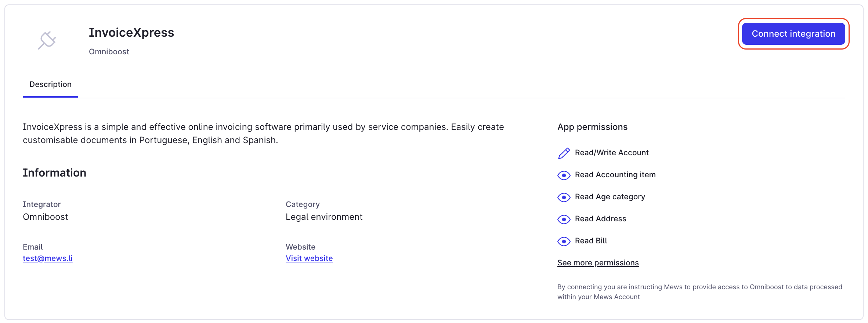Click the Legal environment category value
The image size is (868, 323).
(x=324, y=217)
